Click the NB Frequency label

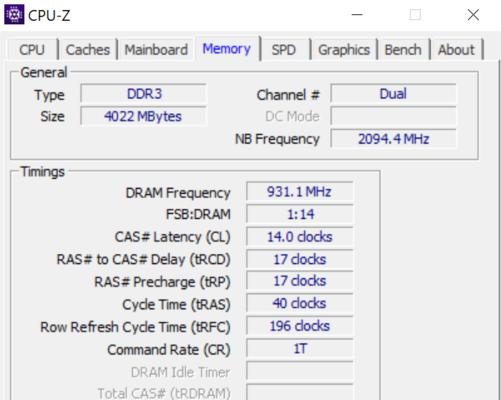[x=277, y=139]
